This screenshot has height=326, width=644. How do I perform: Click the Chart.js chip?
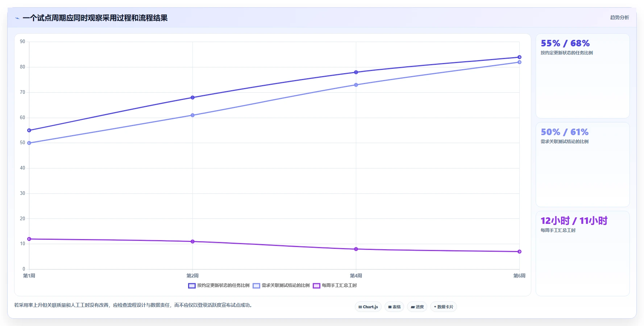pos(368,307)
